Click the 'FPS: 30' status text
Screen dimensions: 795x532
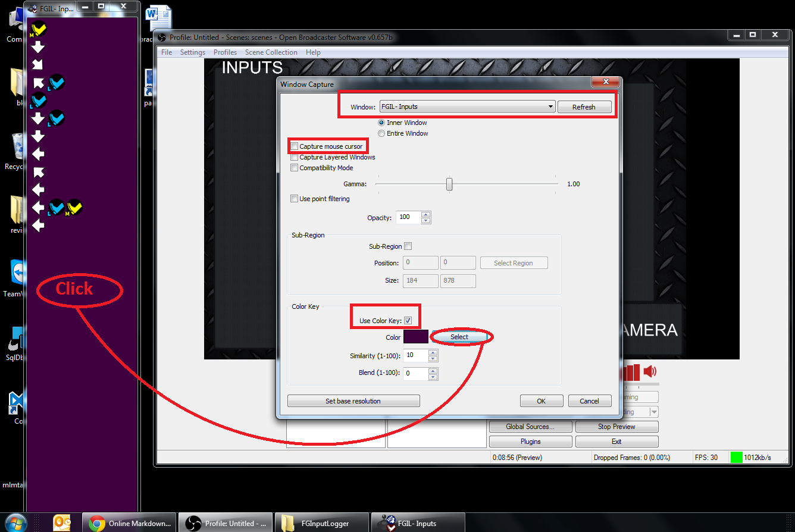coord(706,458)
